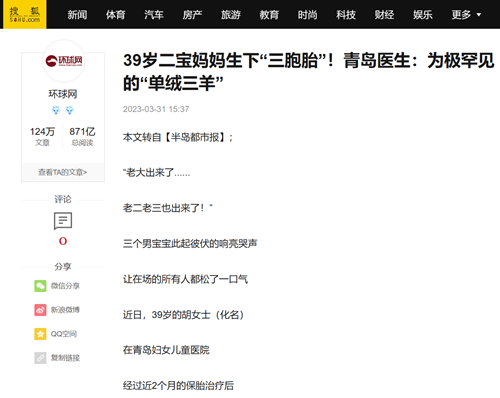Open the 教育 navigation item
This screenshot has width=500, height=398.
[x=269, y=15]
